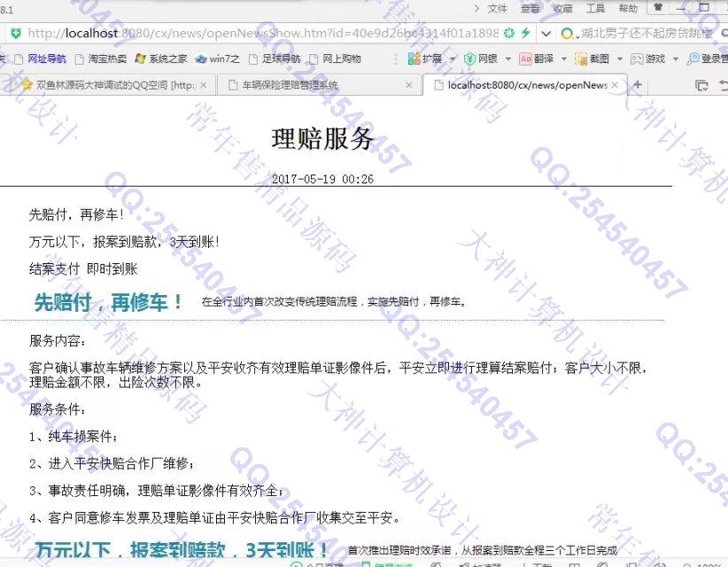Click the item 1、纯车损案件；
The image size is (728, 567).
[x=74, y=437]
